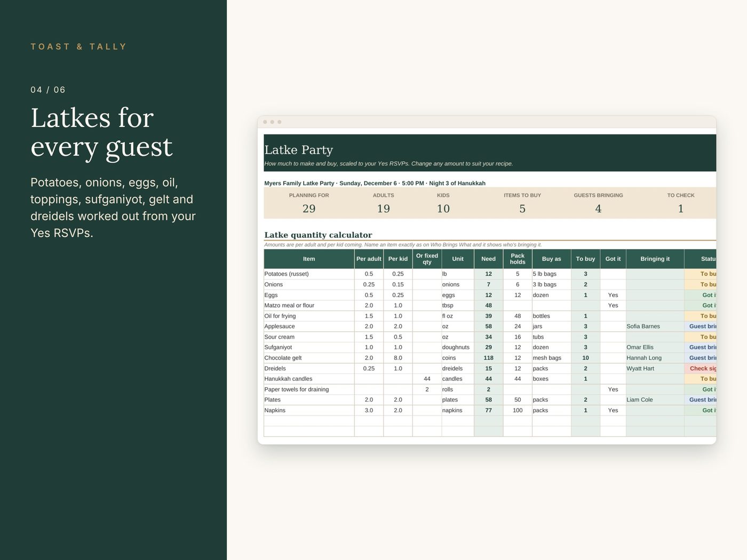Select Sofia Barnes in Bringing it column

pos(655,326)
